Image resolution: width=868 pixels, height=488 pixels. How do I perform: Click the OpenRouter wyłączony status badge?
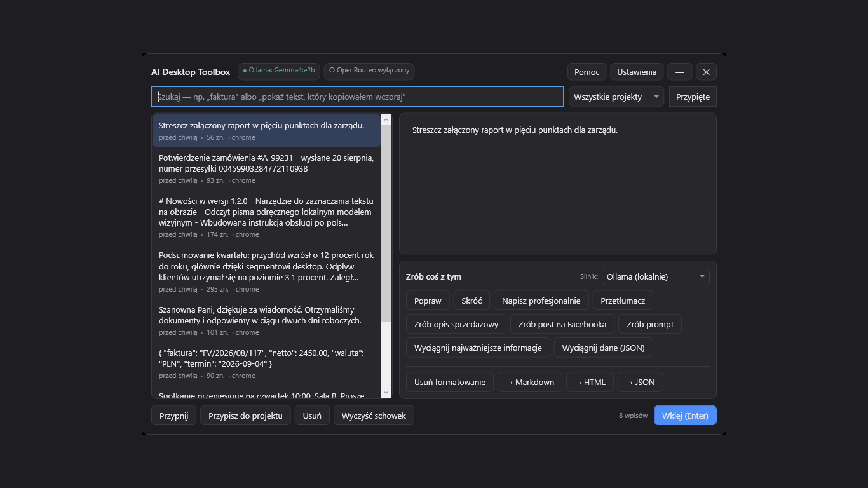(x=369, y=71)
